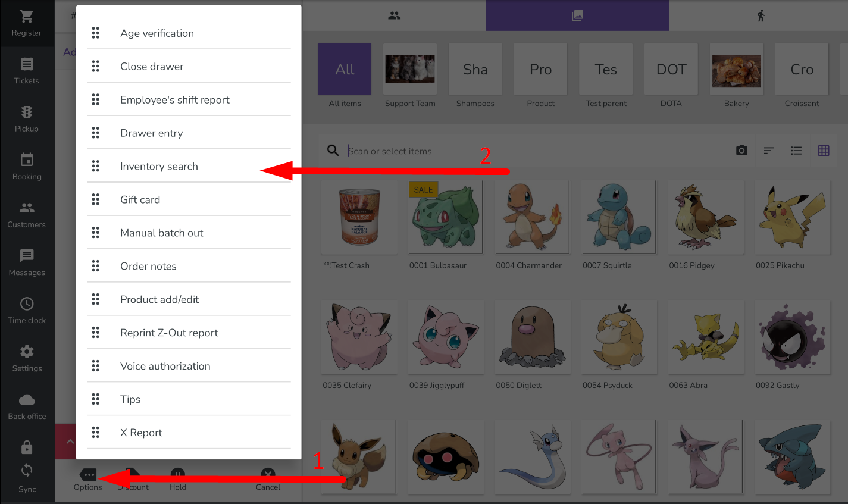Viewport: 848px width, 504px height.
Task: Open the Register section in sidebar
Action: [x=27, y=24]
